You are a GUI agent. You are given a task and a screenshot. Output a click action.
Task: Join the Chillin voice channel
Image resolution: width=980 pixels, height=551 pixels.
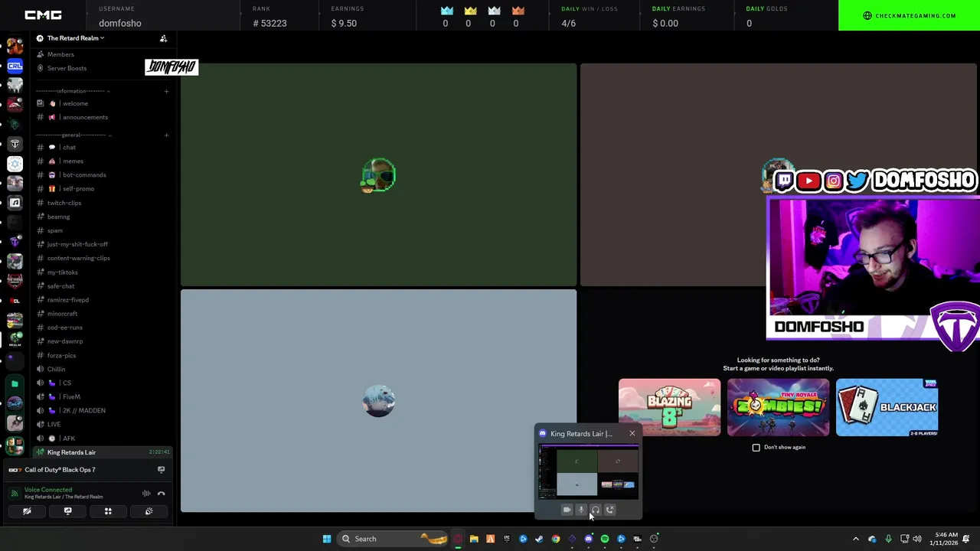[x=56, y=369]
